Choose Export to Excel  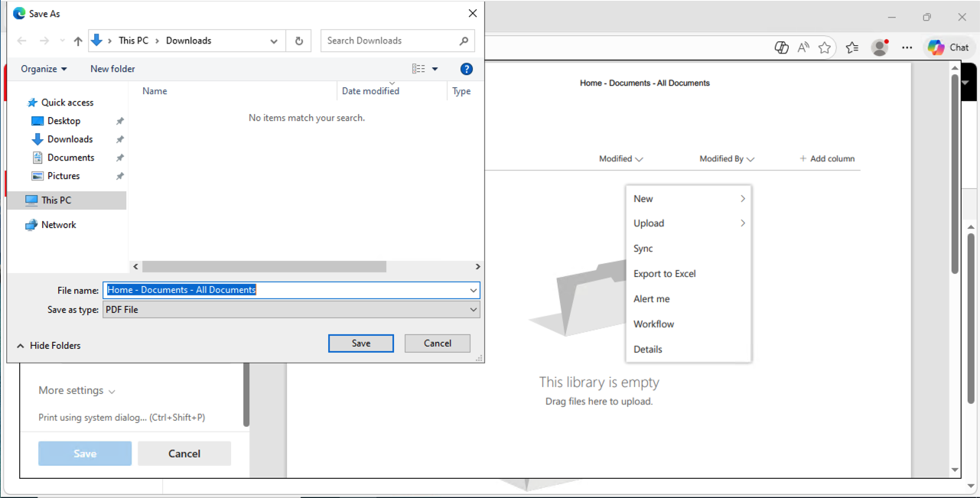point(689,274)
